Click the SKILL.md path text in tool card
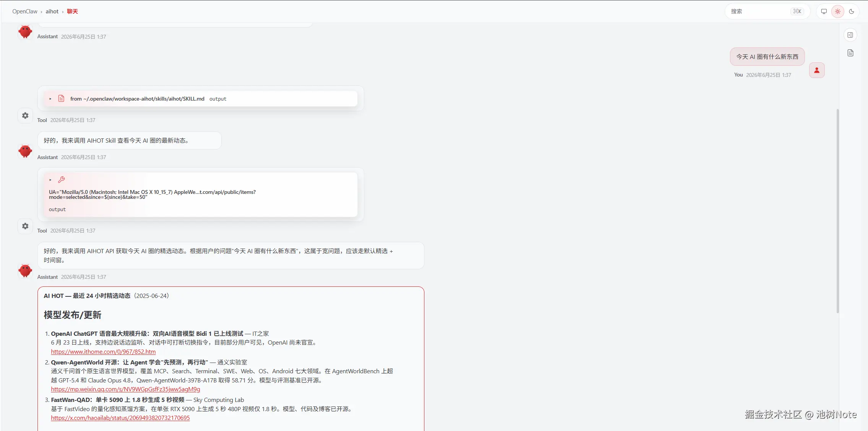The height and width of the screenshot is (431, 868). (x=137, y=99)
